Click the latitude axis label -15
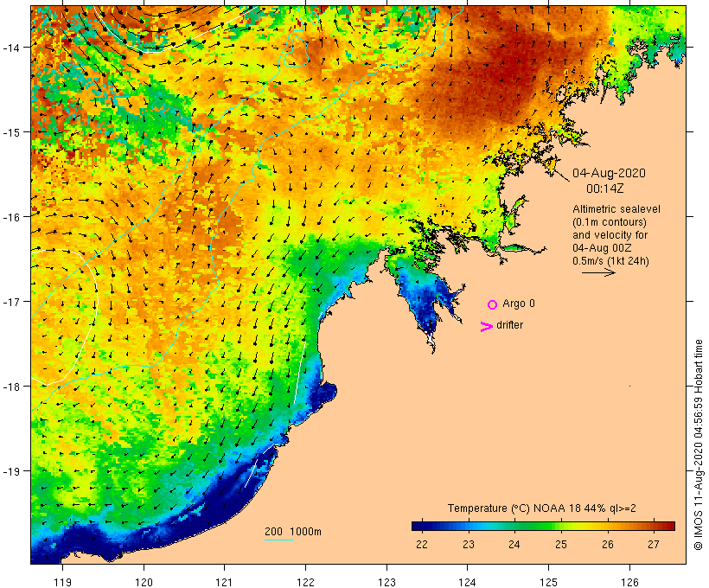Viewport: 709px width, 588px height. coord(11,132)
